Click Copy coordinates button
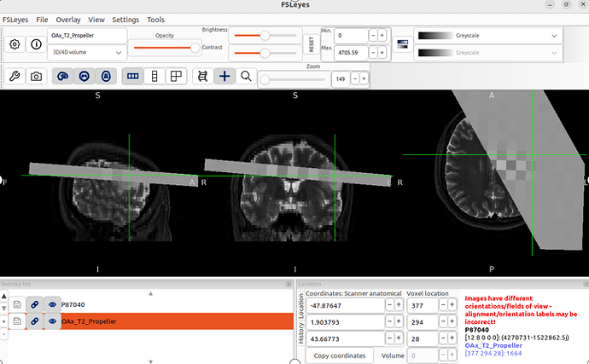The height and width of the screenshot is (364, 589). 340,355
